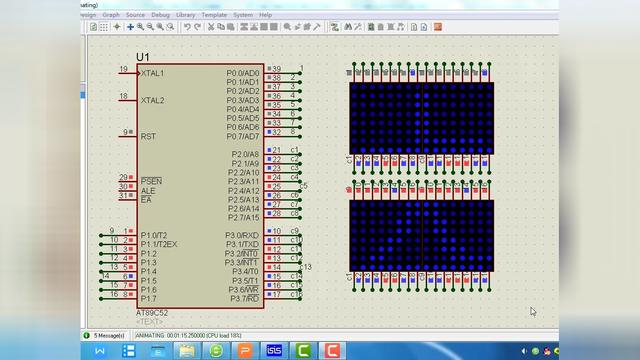The width and height of the screenshot is (640, 360).
Task: Click the Redraw Display toolbar icon
Action: click(93, 27)
